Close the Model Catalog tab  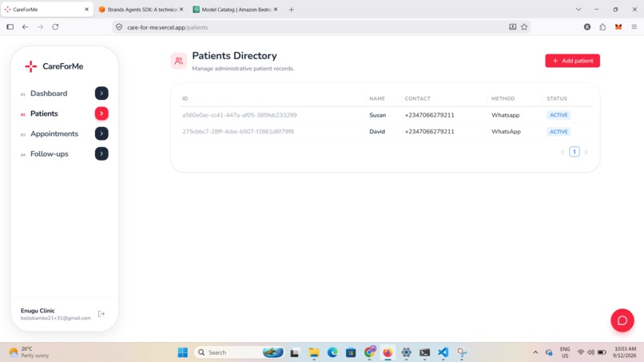click(x=276, y=10)
